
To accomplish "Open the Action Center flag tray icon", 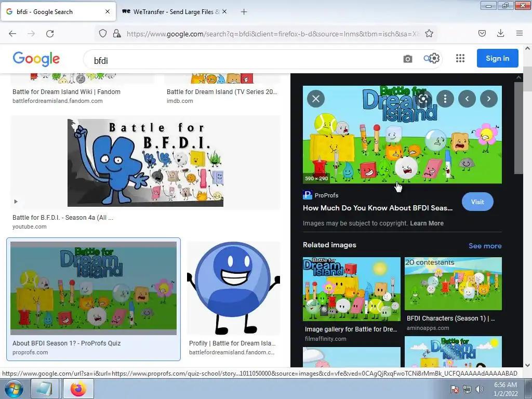I will click(x=455, y=389).
